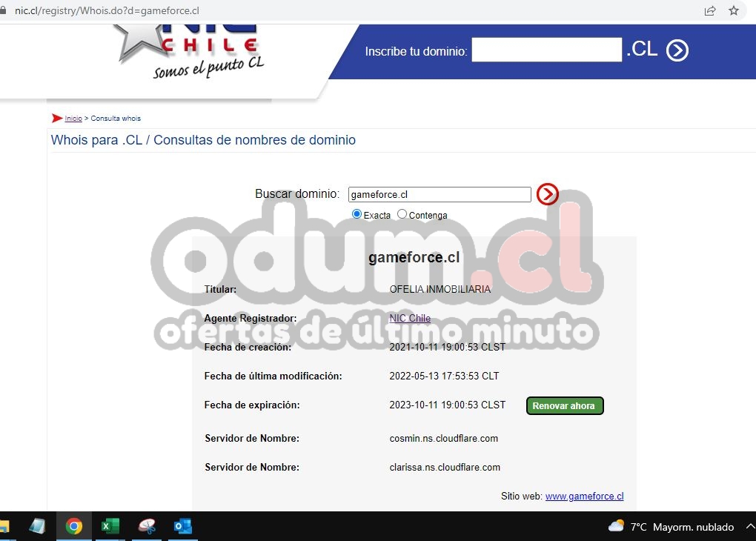Screen dimensions: 756x541
Task: Select the Exacta search option
Action: point(357,214)
